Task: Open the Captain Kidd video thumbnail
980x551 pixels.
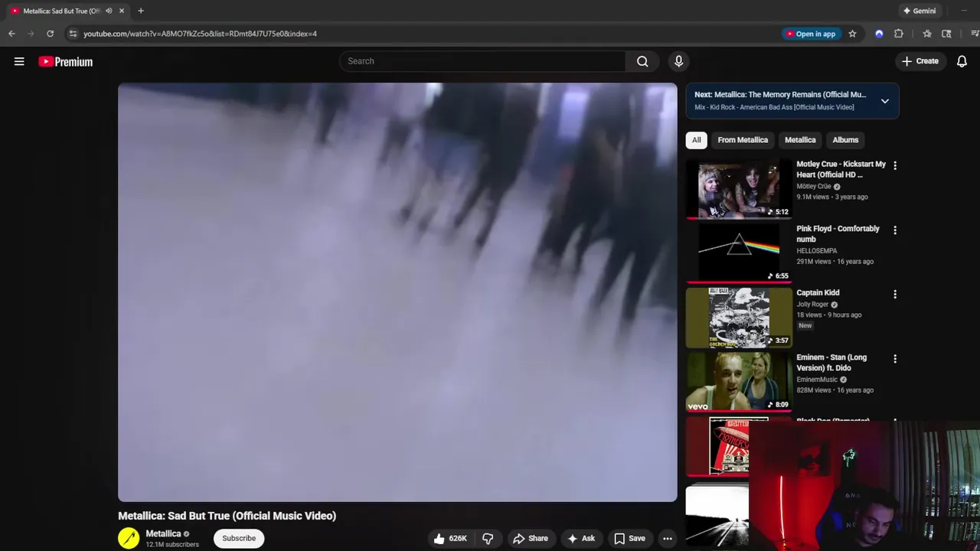Action: (x=739, y=318)
